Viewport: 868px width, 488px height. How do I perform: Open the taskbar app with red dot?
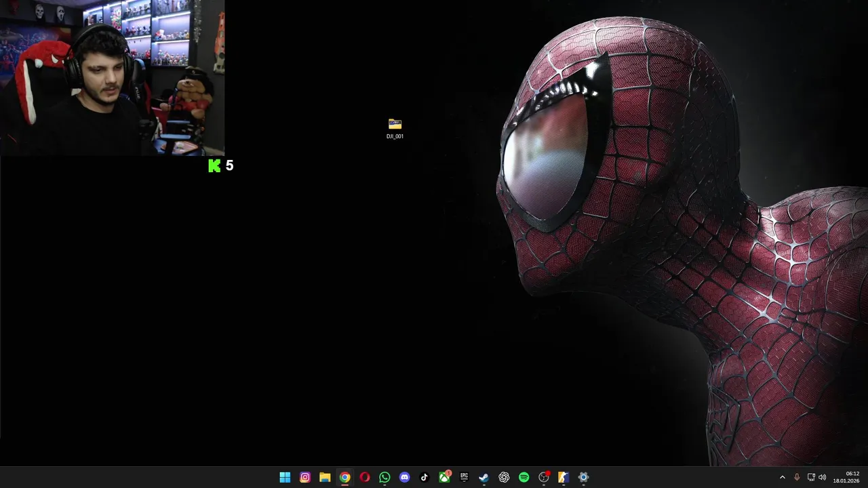coord(544,477)
